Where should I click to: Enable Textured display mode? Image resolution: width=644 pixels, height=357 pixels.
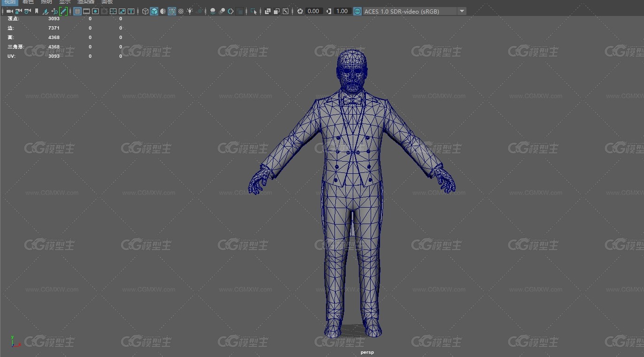tap(181, 11)
